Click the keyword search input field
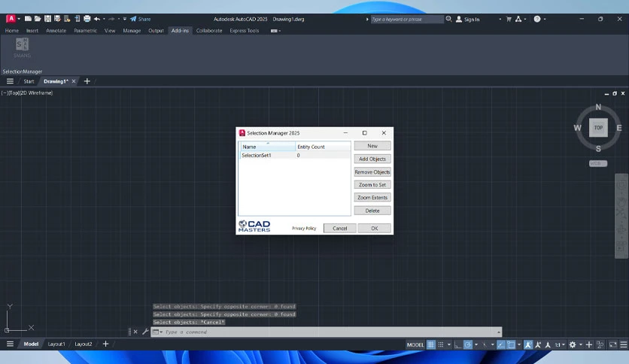 pyautogui.click(x=406, y=19)
